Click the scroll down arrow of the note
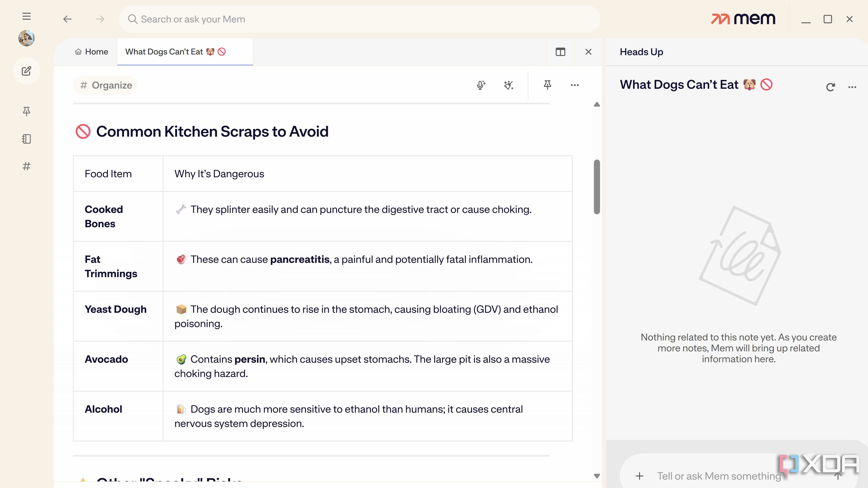Viewport: 868px width, 488px height. 597,476
